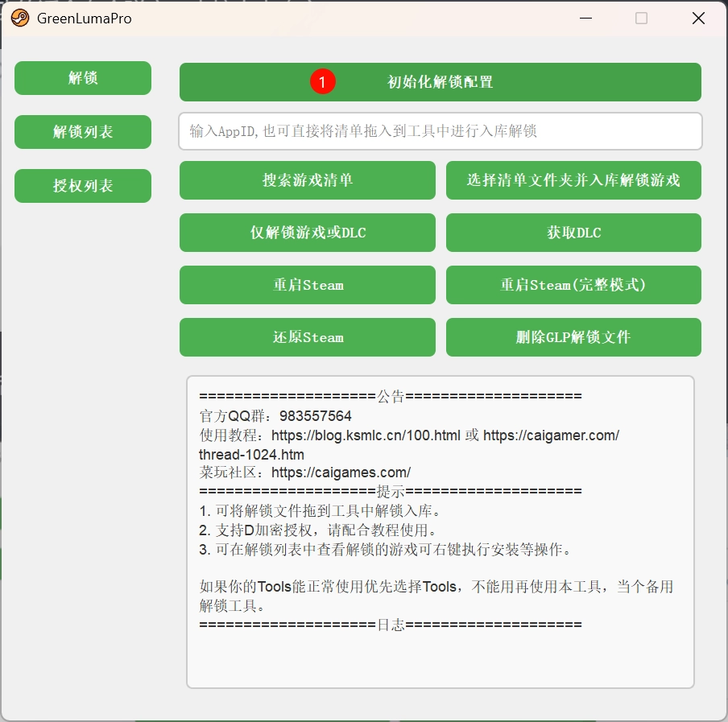Click the 获取DLC button
Viewport: 728px width, 722px height.
tap(573, 233)
